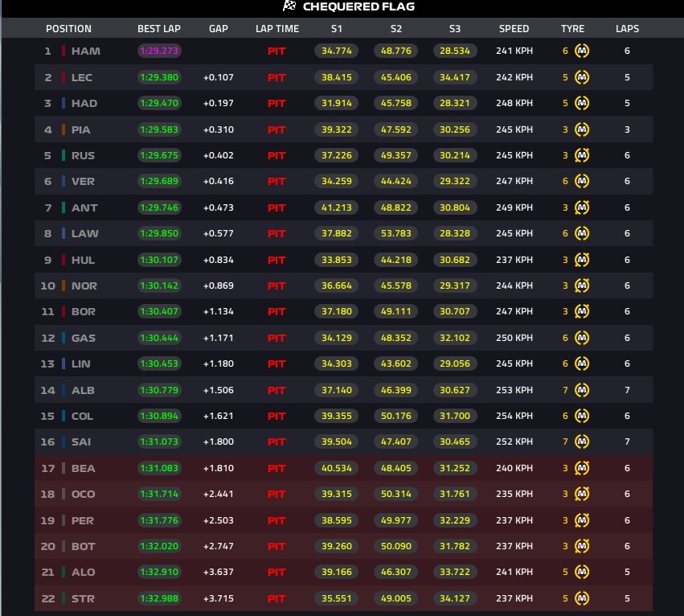Click COL's top speed 254 KPH
Screen dimensions: 684x616
[514, 416]
